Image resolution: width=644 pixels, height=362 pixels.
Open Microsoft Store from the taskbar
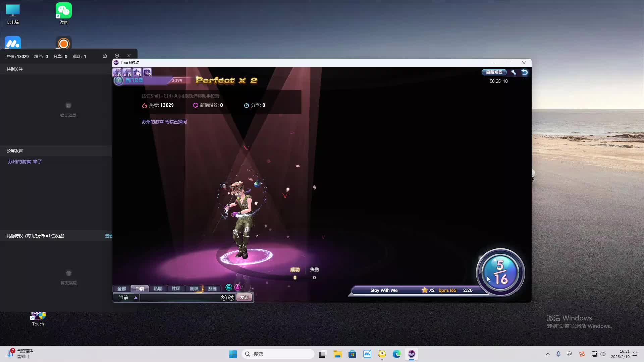tap(352, 354)
